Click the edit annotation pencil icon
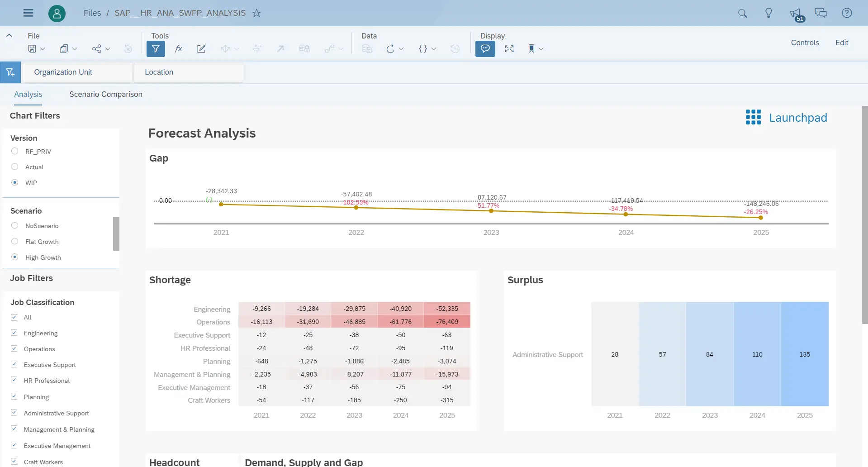The height and width of the screenshot is (467, 868). pos(201,48)
